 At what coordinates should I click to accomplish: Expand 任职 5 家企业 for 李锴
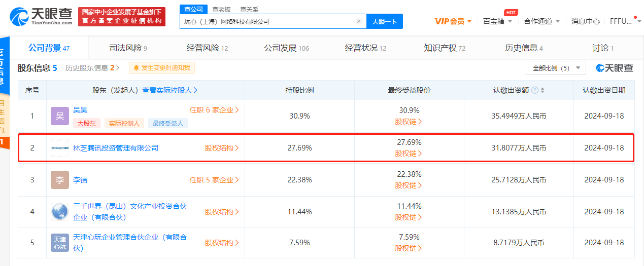(214, 180)
